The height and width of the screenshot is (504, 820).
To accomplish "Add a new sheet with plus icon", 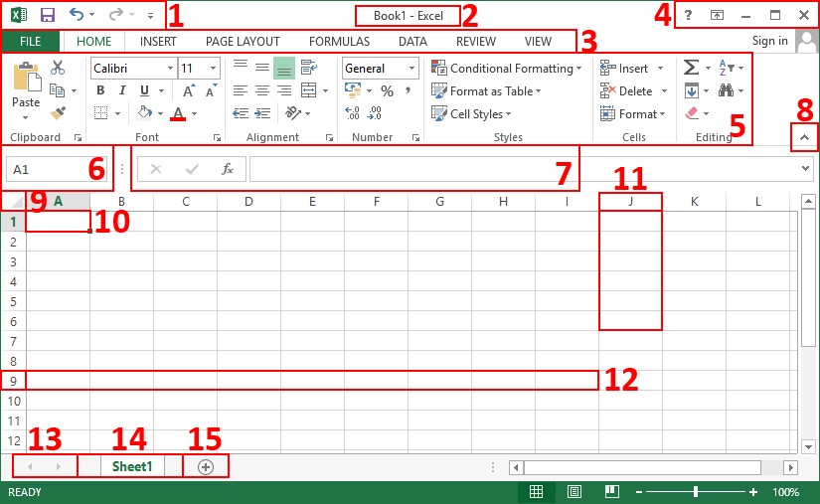I will tap(206, 466).
